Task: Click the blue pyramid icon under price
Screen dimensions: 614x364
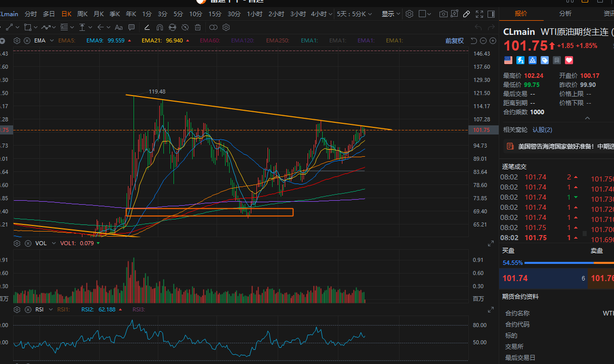Action: click(533, 60)
